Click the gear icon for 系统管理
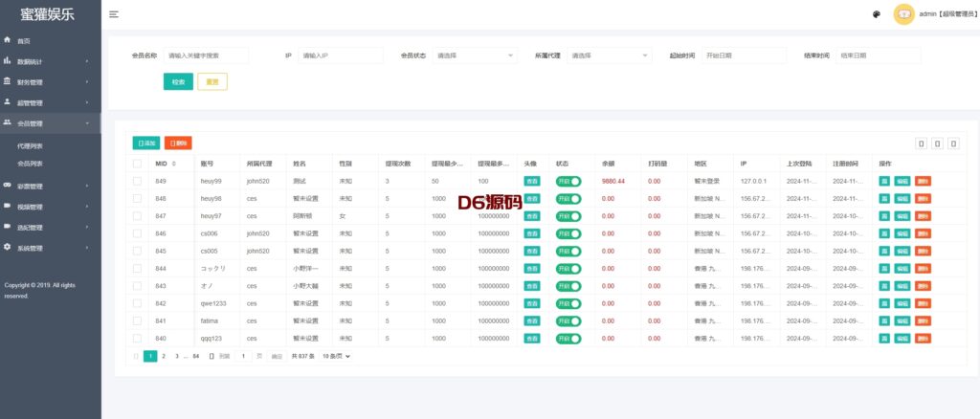The image size is (980, 419). click(x=8, y=247)
